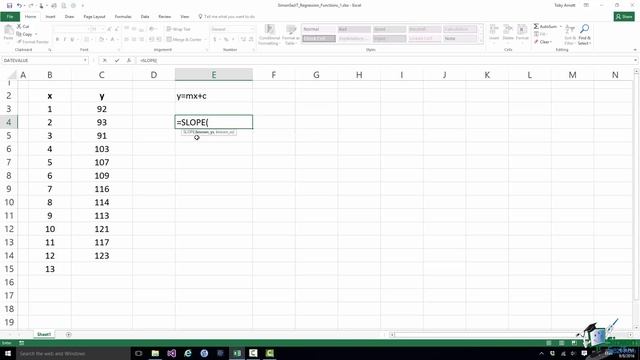Image resolution: width=640 pixels, height=360 pixels.
Task: Toggle Underline formatting
Action: (x=72, y=40)
